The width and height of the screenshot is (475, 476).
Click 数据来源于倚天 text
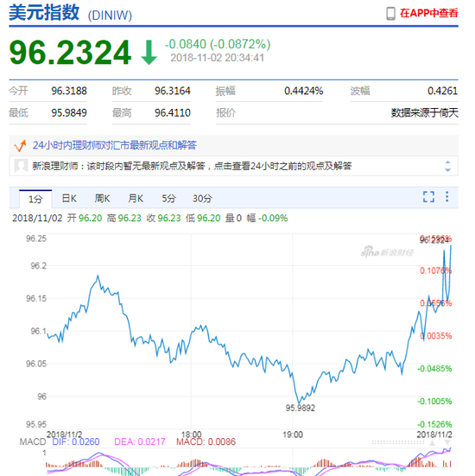[x=424, y=113]
